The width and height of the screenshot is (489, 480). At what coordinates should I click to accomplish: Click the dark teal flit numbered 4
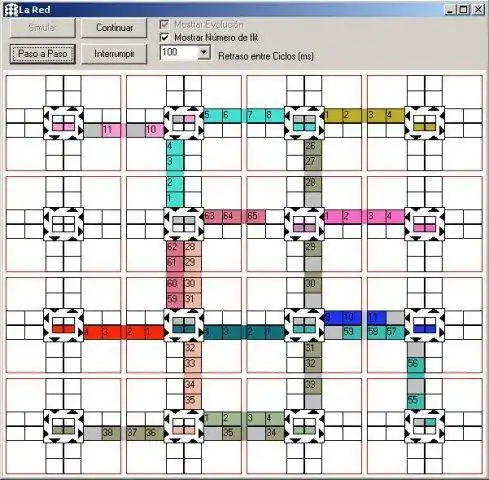tap(213, 332)
